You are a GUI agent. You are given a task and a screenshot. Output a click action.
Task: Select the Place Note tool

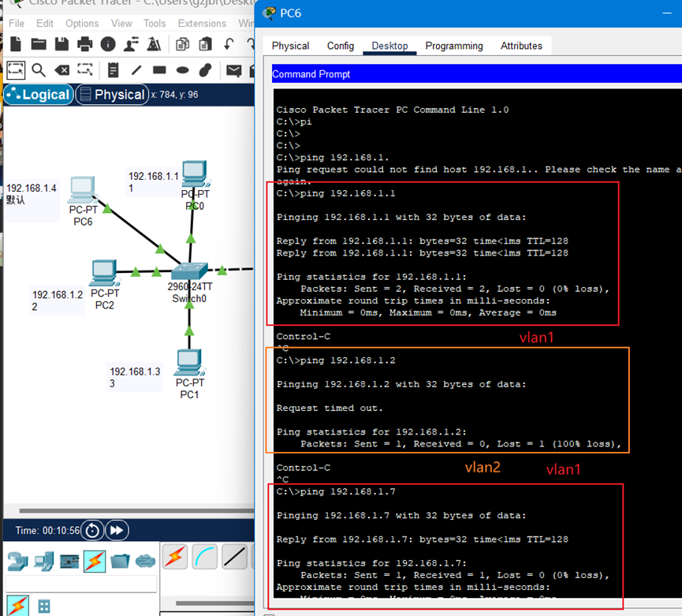point(113,70)
